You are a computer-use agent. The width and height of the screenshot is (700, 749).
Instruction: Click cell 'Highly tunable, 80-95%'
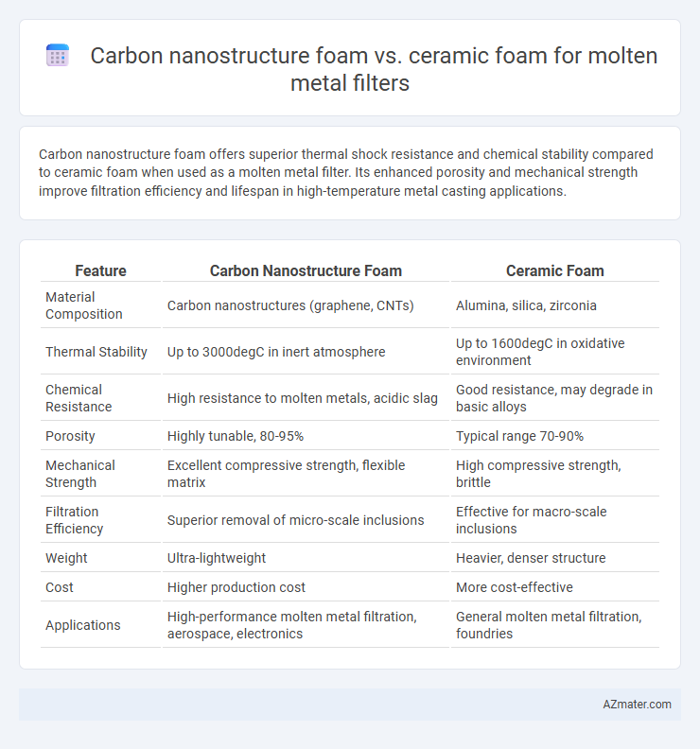236,436
